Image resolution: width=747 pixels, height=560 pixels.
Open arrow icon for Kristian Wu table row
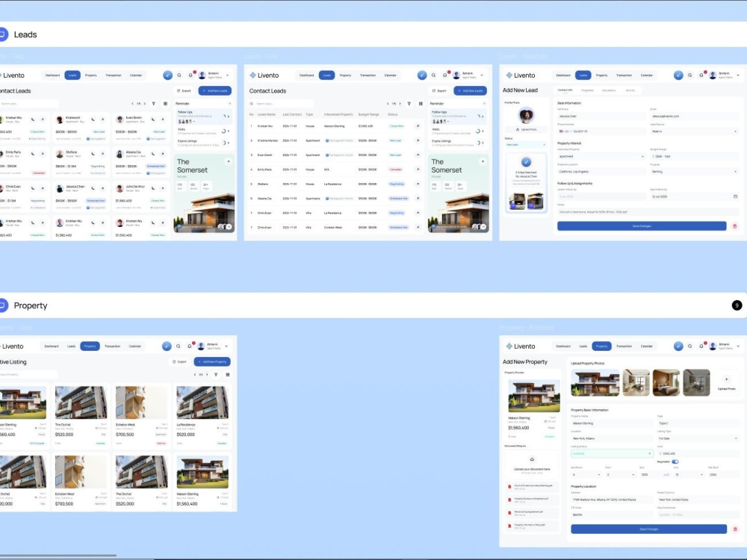(x=418, y=126)
